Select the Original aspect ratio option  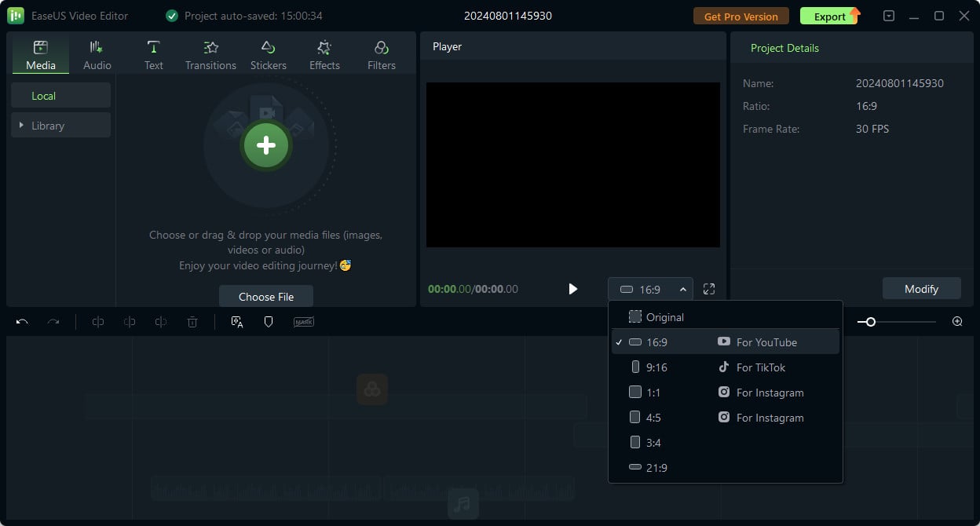(725, 317)
